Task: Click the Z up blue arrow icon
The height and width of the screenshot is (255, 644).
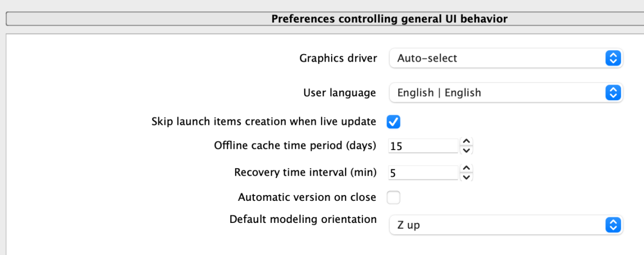Action: pyautogui.click(x=612, y=225)
